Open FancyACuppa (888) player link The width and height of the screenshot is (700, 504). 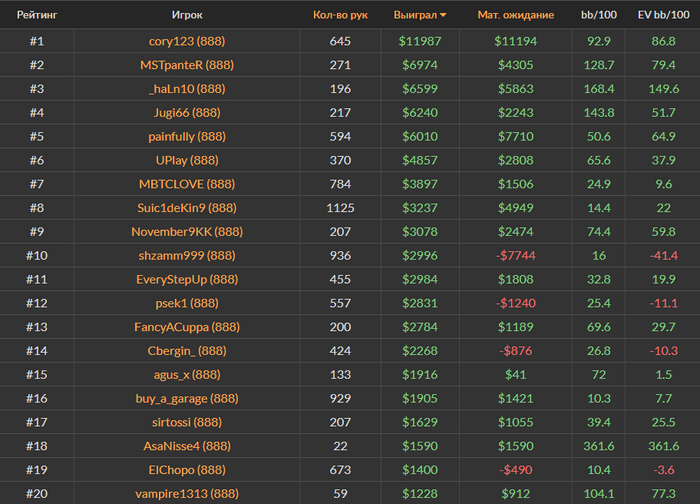pyautogui.click(x=187, y=327)
